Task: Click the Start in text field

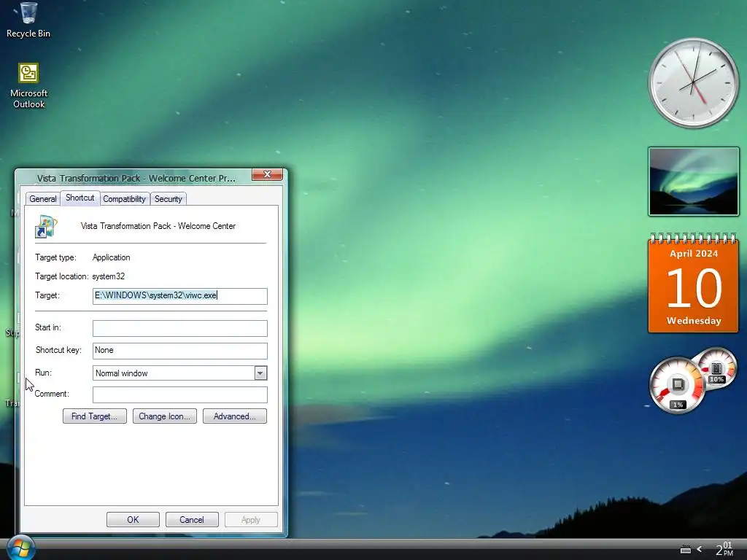Action: 180,328
